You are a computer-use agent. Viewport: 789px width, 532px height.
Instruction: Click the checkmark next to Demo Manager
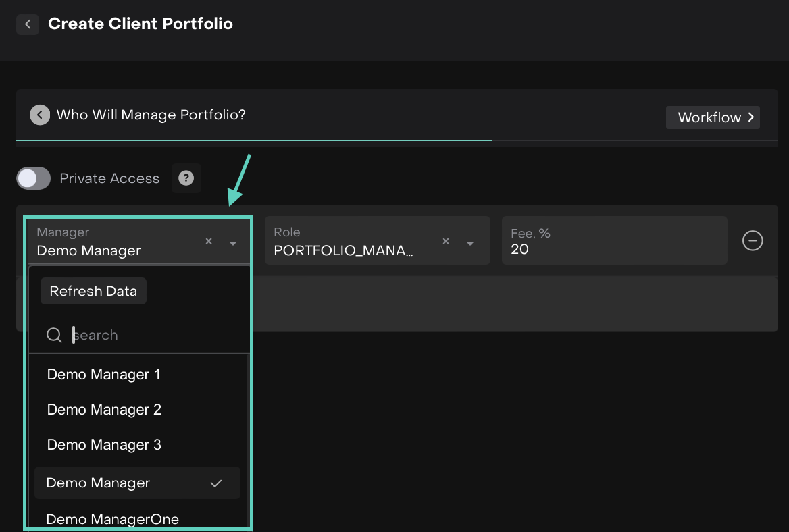pos(216,483)
